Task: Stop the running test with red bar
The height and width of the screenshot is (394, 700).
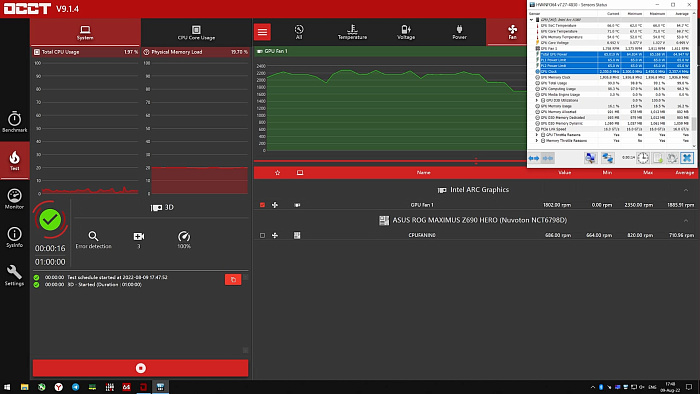Action: click(140, 368)
